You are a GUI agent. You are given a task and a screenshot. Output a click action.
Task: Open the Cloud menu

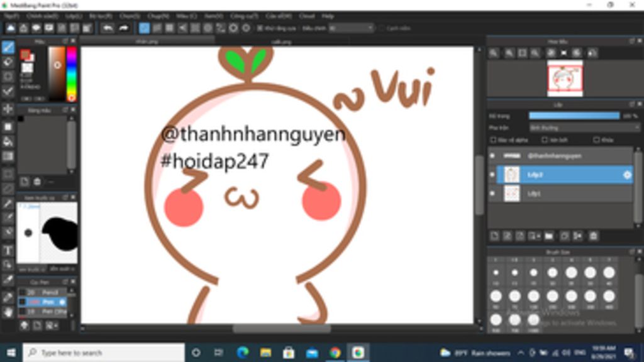click(307, 16)
